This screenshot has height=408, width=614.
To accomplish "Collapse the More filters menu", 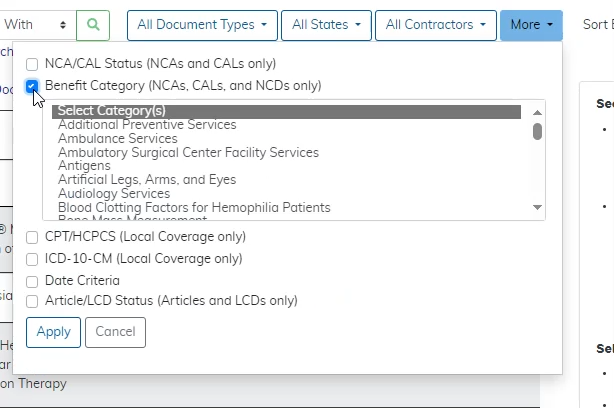I will 530,25.
